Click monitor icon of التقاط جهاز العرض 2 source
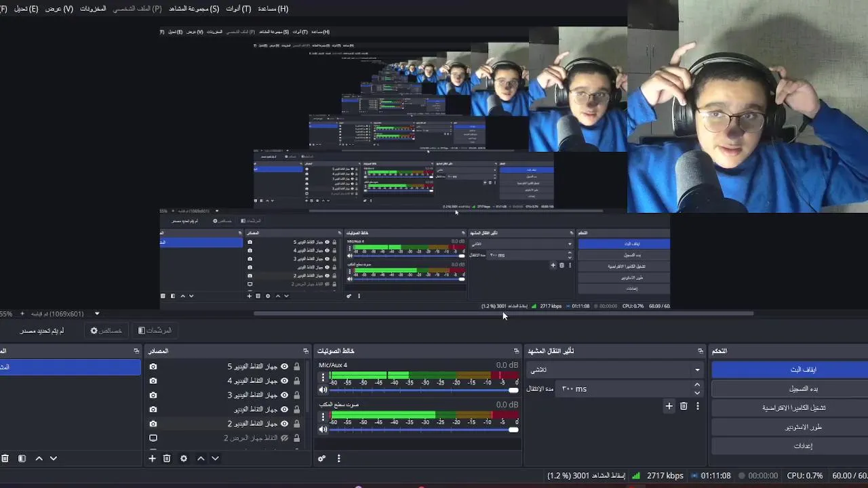The image size is (868, 488). (153, 438)
